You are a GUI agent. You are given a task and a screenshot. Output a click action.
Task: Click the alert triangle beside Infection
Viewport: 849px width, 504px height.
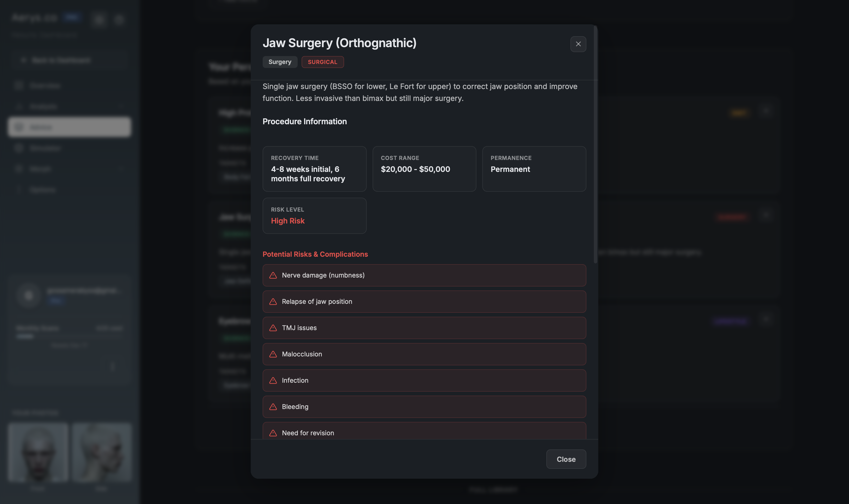(x=273, y=380)
